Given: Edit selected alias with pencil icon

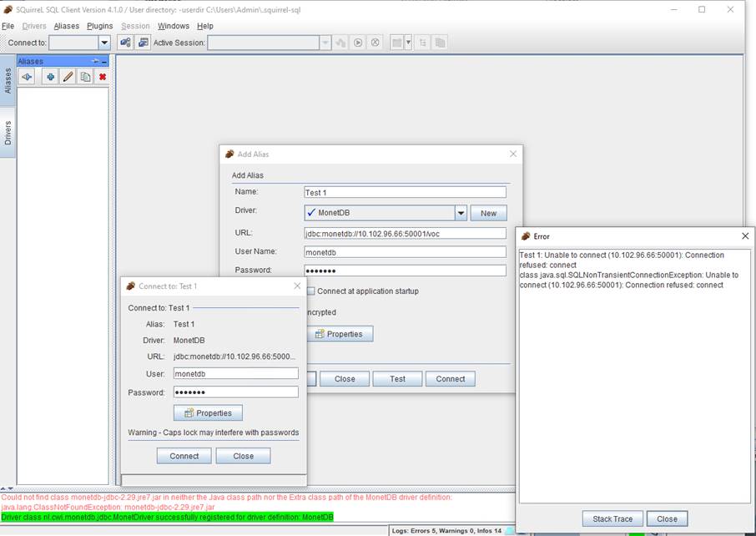Looking at the screenshot, I should (x=68, y=77).
